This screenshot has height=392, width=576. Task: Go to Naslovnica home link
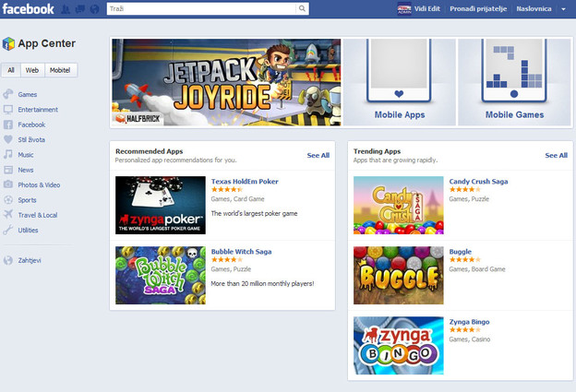tap(534, 9)
